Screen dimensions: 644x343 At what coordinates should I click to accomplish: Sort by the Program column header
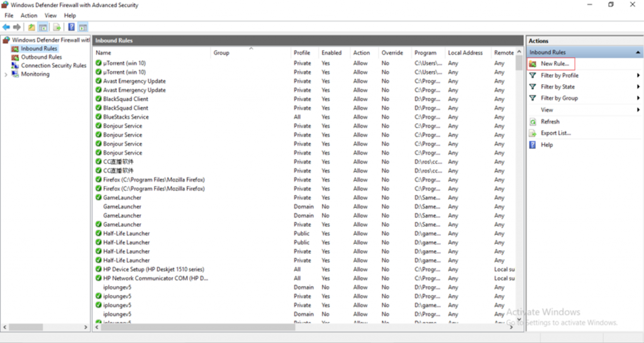[x=425, y=53]
